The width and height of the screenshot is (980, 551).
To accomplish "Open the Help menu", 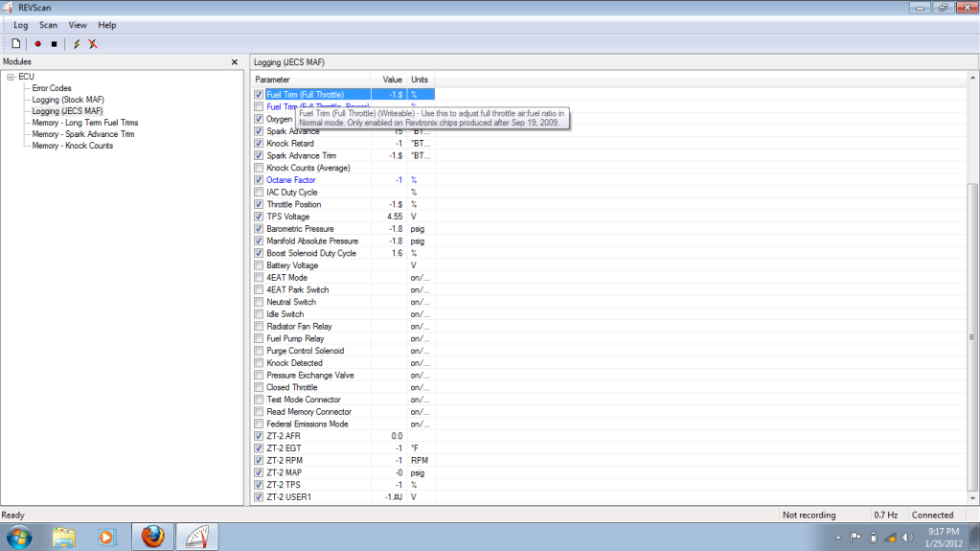I will point(107,25).
